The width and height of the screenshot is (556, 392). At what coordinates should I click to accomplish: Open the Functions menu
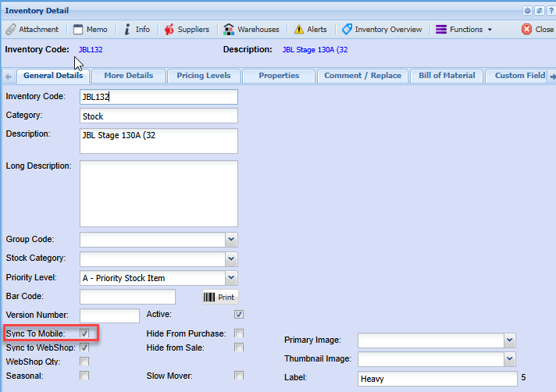(x=464, y=30)
